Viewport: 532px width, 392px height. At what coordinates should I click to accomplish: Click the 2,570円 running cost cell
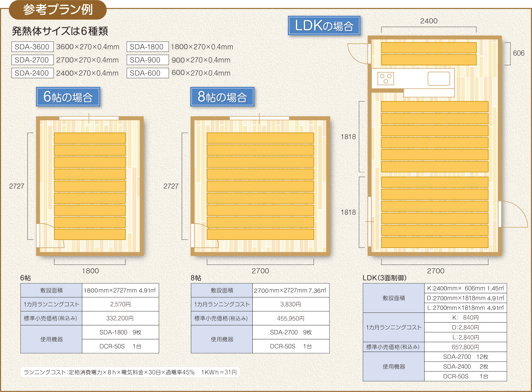(x=120, y=304)
